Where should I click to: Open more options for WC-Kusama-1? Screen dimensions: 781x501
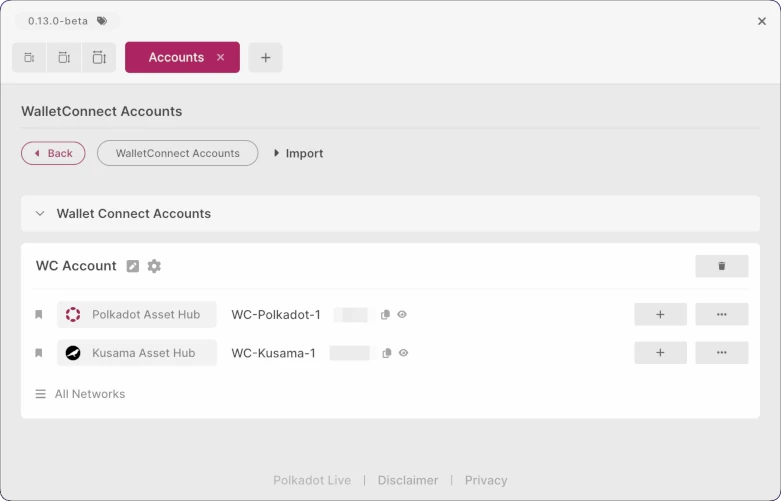tap(721, 353)
